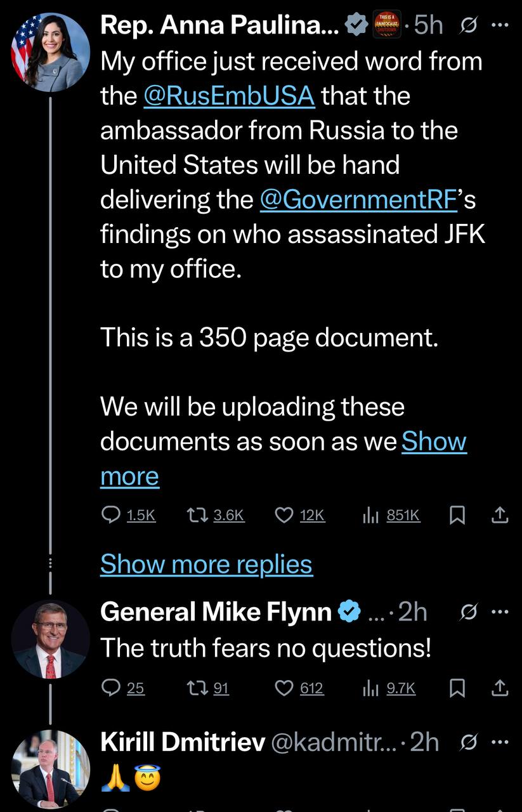Open Anna Paulina's profile picture

click(51, 52)
